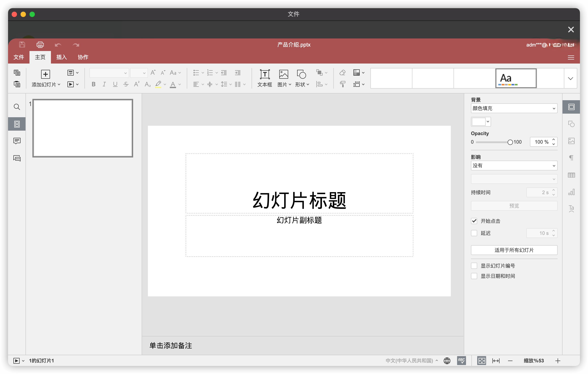The image size is (588, 374).
Task: Click fit to width icon
Action: click(496, 361)
